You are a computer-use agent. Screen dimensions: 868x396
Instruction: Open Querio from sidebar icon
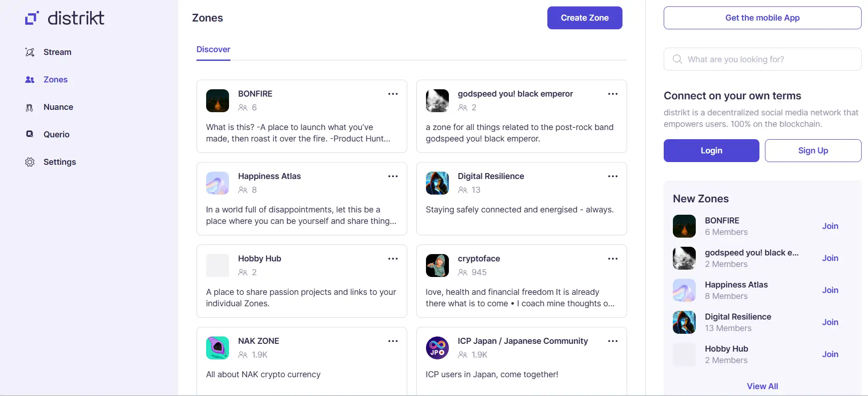(x=30, y=134)
